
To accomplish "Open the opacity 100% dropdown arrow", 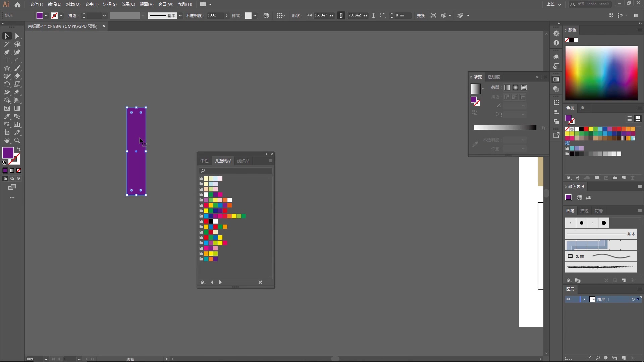I will [227, 15].
